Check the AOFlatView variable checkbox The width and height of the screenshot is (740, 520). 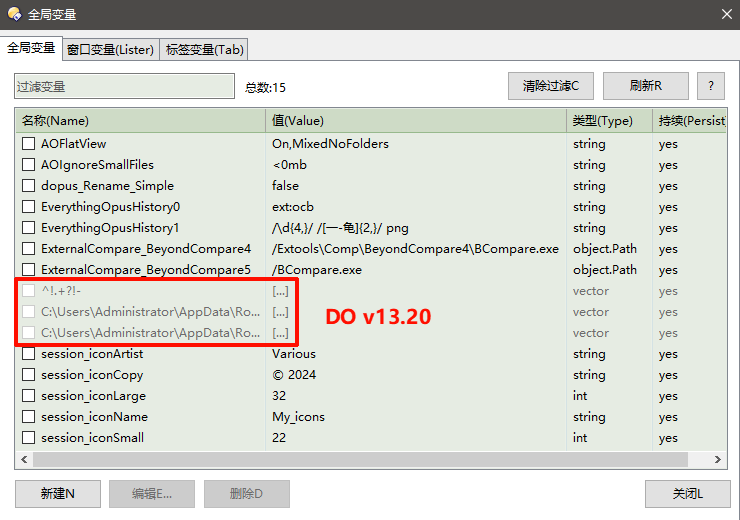[28, 144]
